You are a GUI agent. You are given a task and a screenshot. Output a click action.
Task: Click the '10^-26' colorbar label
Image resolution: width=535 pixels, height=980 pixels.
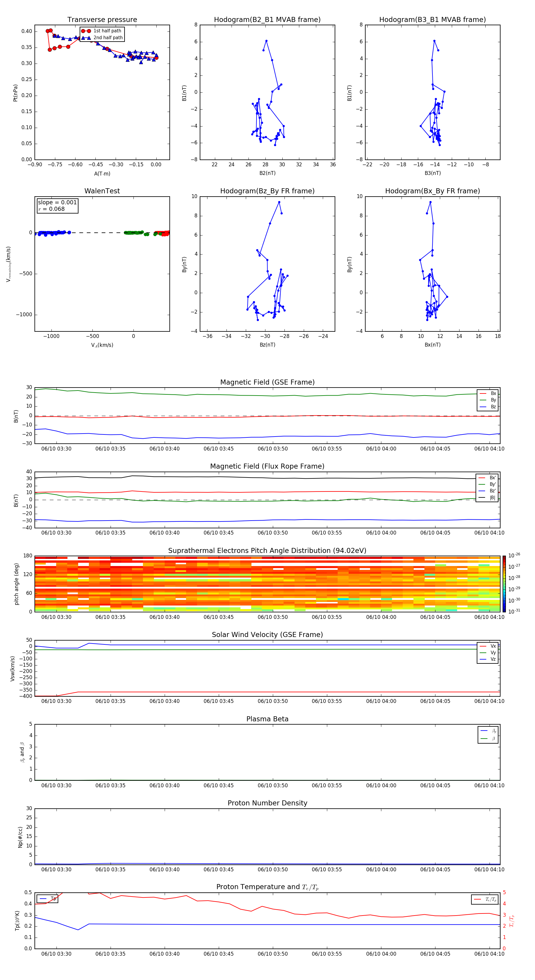(x=514, y=555)
